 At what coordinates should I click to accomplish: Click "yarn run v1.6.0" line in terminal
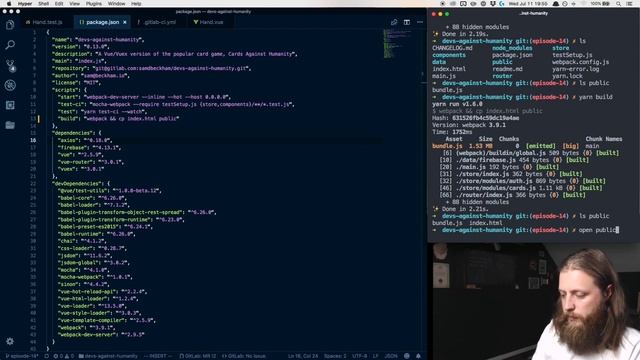click(x=457, y=104)
